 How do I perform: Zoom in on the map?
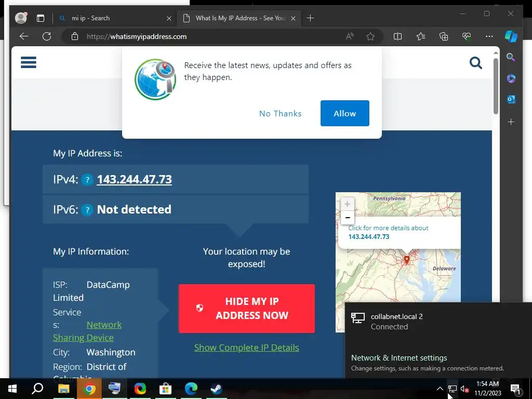(x=347, y=204)
